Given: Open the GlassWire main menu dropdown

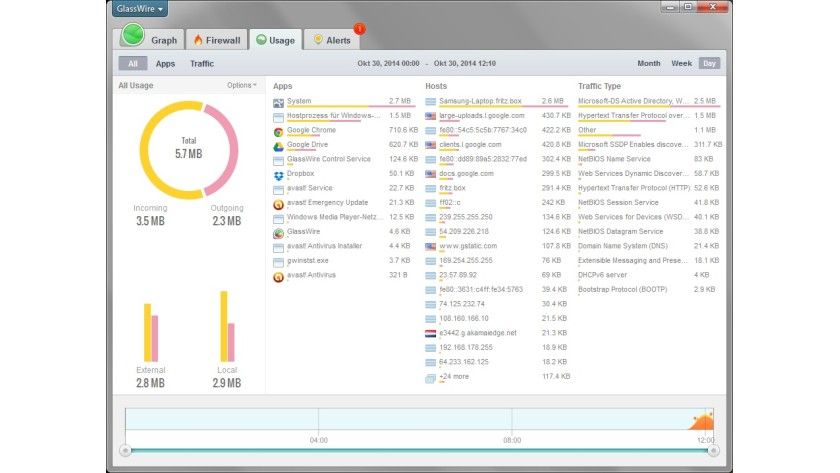Looking at the screenshot, I should [140, 9].
